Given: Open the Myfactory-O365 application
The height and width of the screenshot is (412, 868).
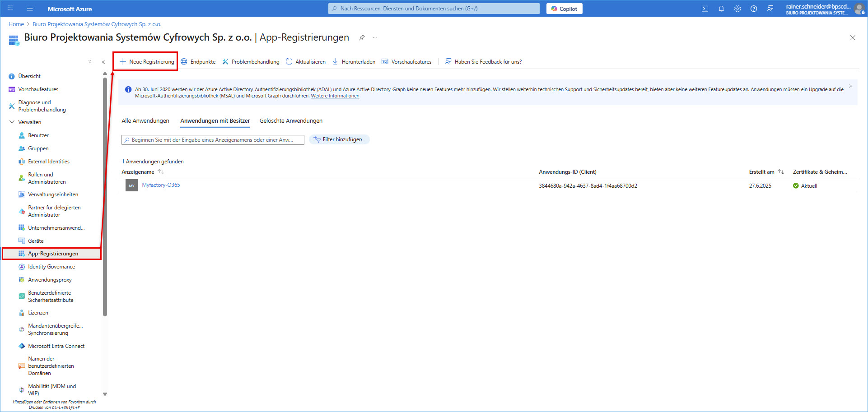Looking at the screenshot, I should tap(161, 185).
